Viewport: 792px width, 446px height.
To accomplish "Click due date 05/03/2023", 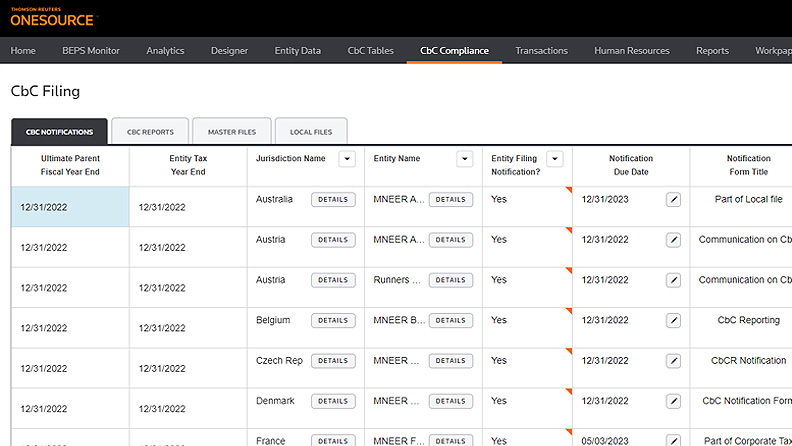I will tap(605, 441).
